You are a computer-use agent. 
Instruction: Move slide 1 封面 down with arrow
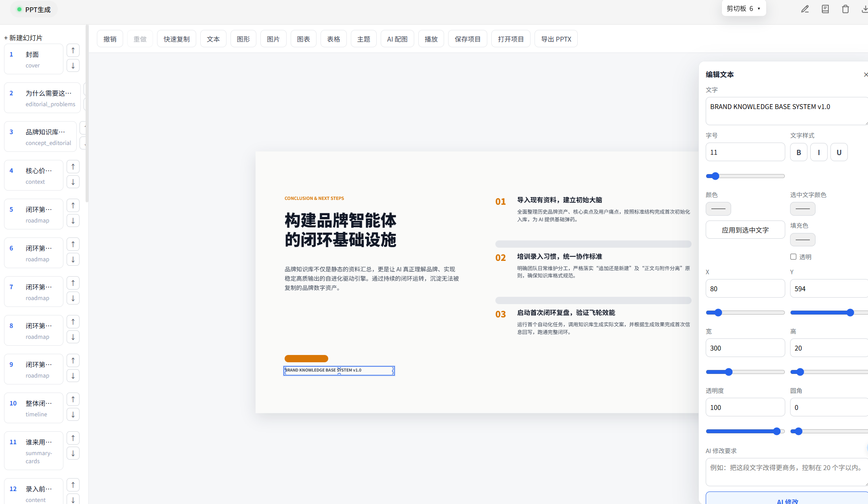click(x=73, y=65)
